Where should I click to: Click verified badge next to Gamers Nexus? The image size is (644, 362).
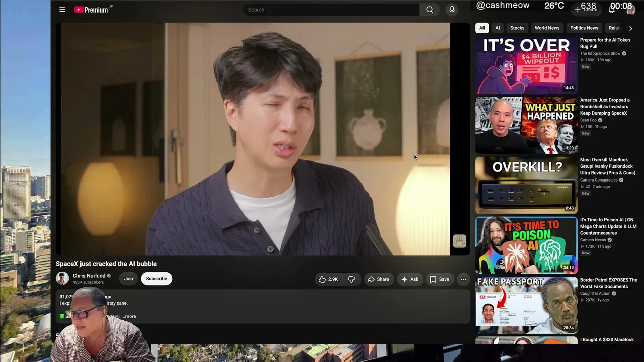point(610,240)
